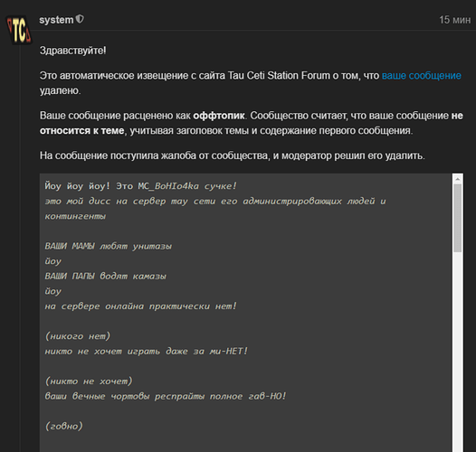The image size is (476, 452).
Task: Click the line 'на сервере онлайна практически нет!'
Action: point(140,306)
